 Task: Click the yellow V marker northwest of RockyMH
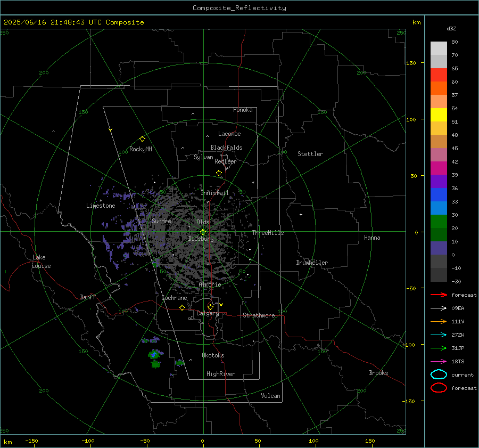tap(111, 130)
